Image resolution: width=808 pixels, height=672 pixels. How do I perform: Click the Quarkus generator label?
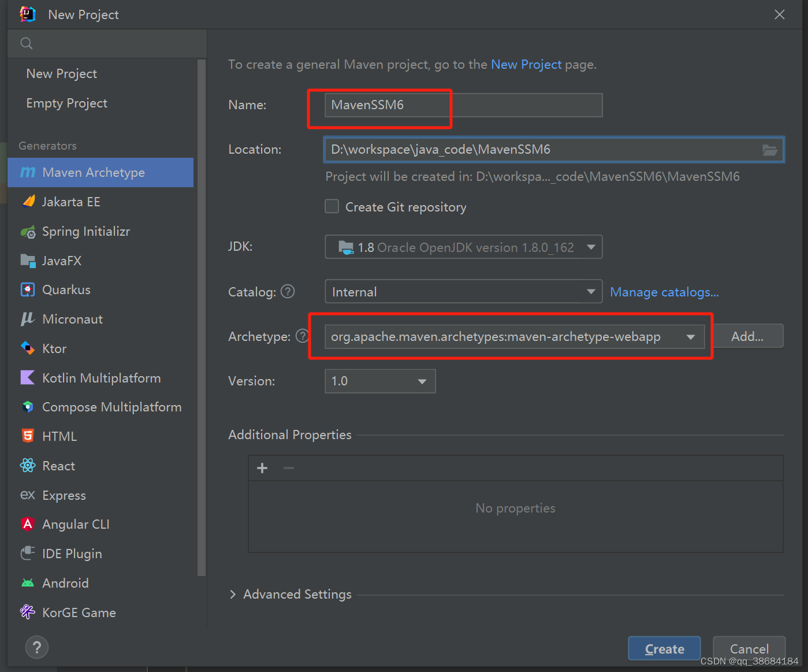[x=66, y=289]
